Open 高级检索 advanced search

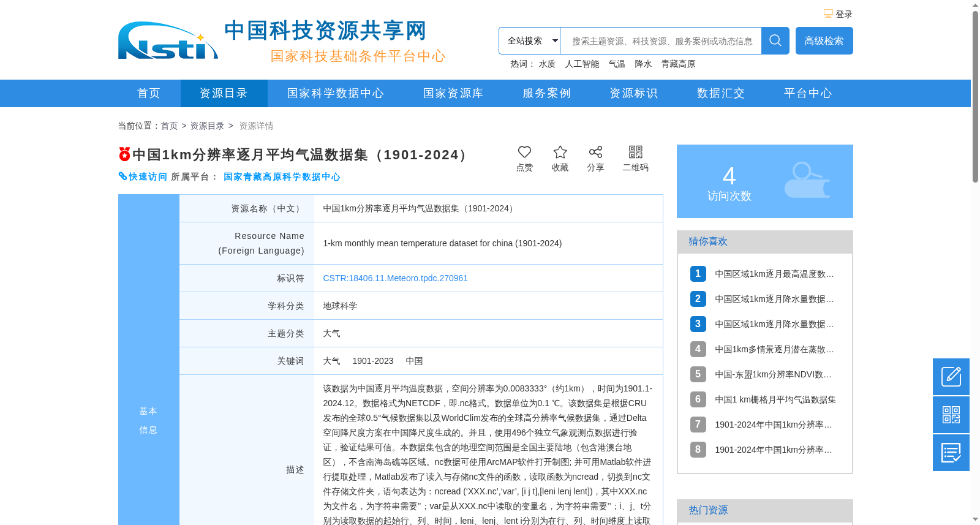coord(824,40)
